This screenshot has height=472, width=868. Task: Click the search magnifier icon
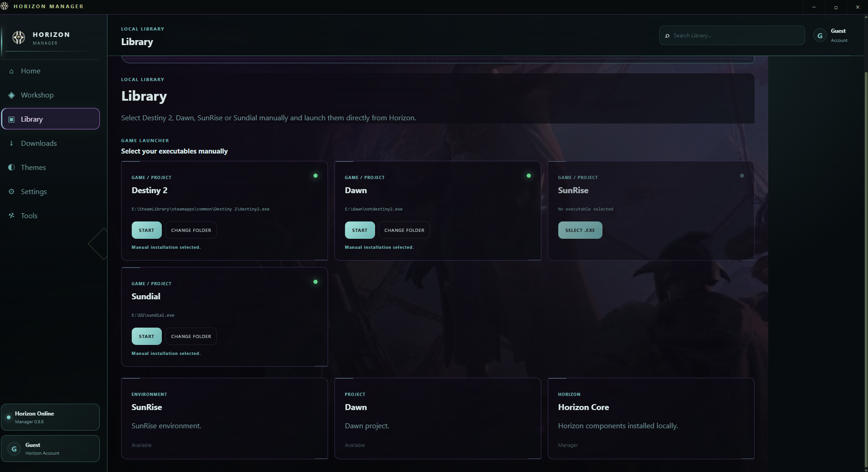[668, 36]
